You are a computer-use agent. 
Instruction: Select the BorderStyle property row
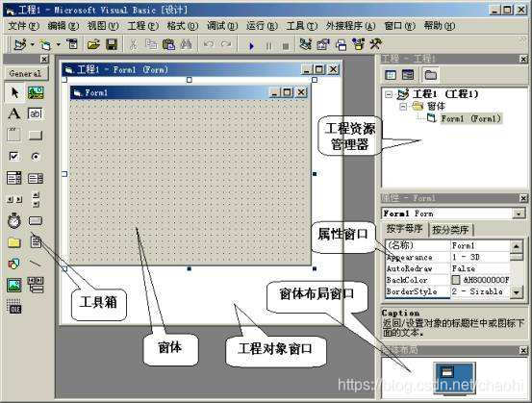click(x=448, y=291)
